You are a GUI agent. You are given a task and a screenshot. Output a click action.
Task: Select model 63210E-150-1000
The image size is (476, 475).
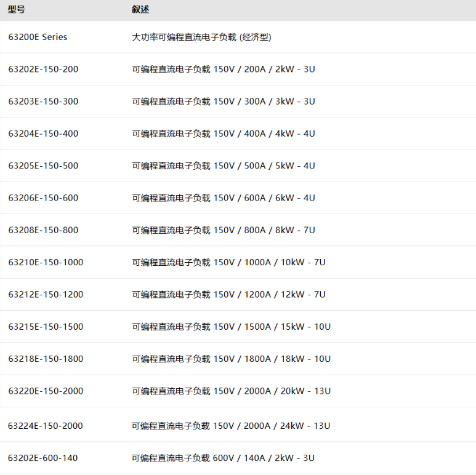(46, 262)
